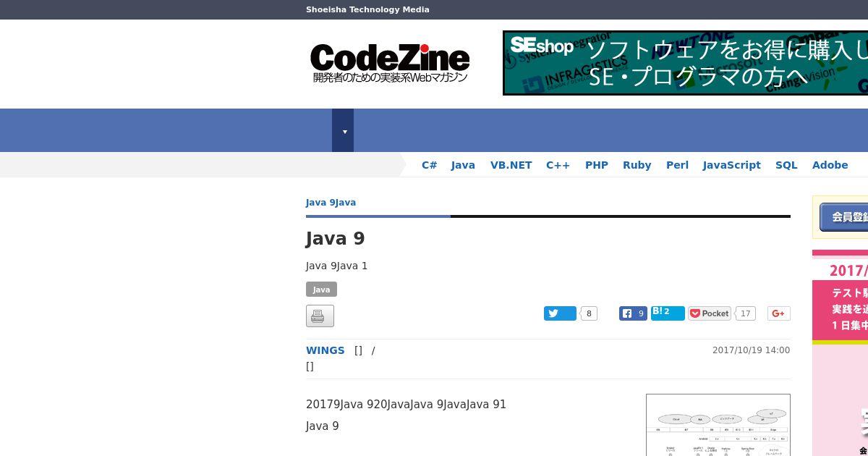
Task: Click Shoeisha Technology Media header text
Action: click(x=367, y=9)
